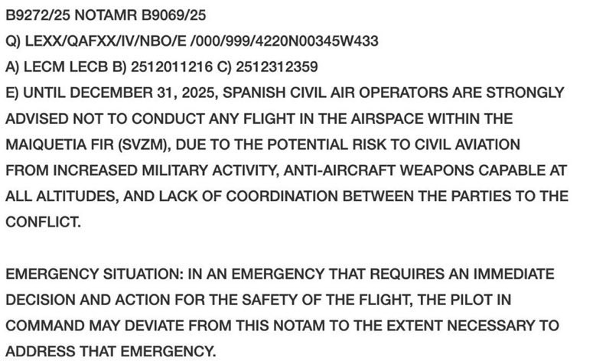
Task: Click the word CONFLICT ending the paragraph
Action: click(43, 223)
